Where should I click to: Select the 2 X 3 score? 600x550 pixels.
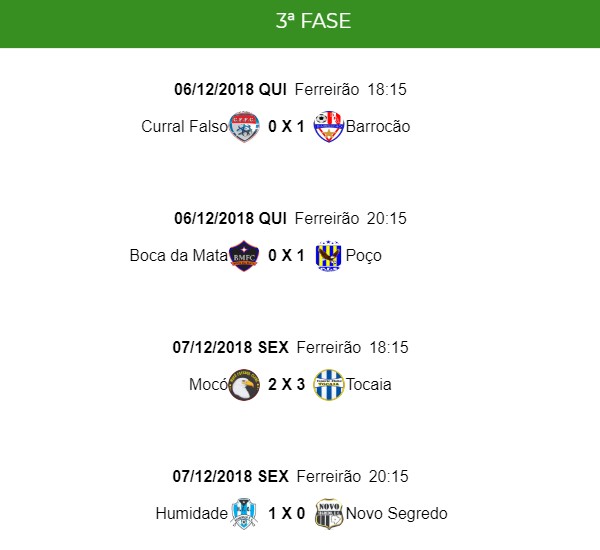[287, 384]
